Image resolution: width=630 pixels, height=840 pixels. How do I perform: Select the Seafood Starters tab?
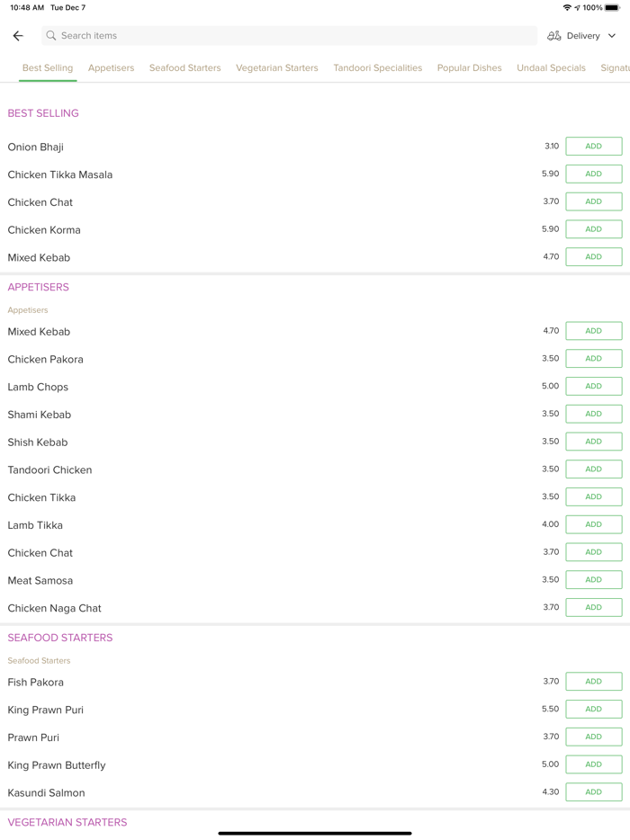pyautogui.click(x=184, y=68)
